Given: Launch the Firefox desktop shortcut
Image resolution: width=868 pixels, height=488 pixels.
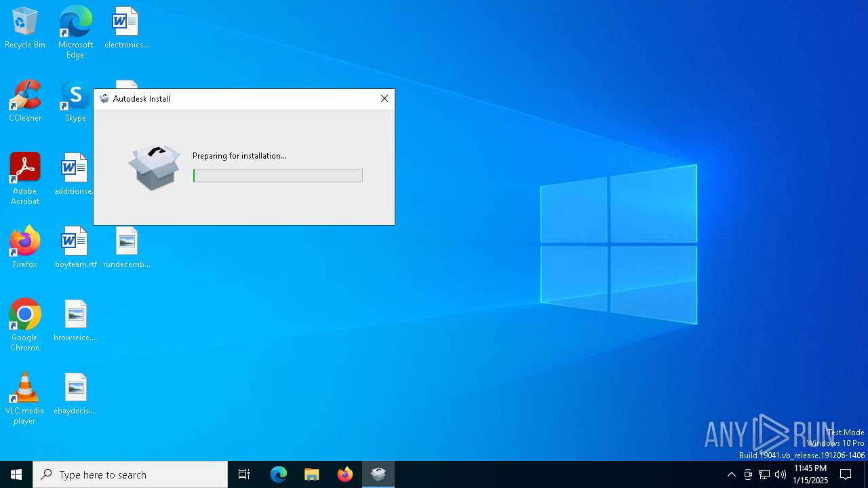Looking at the screenshot, I should [25, 247].
